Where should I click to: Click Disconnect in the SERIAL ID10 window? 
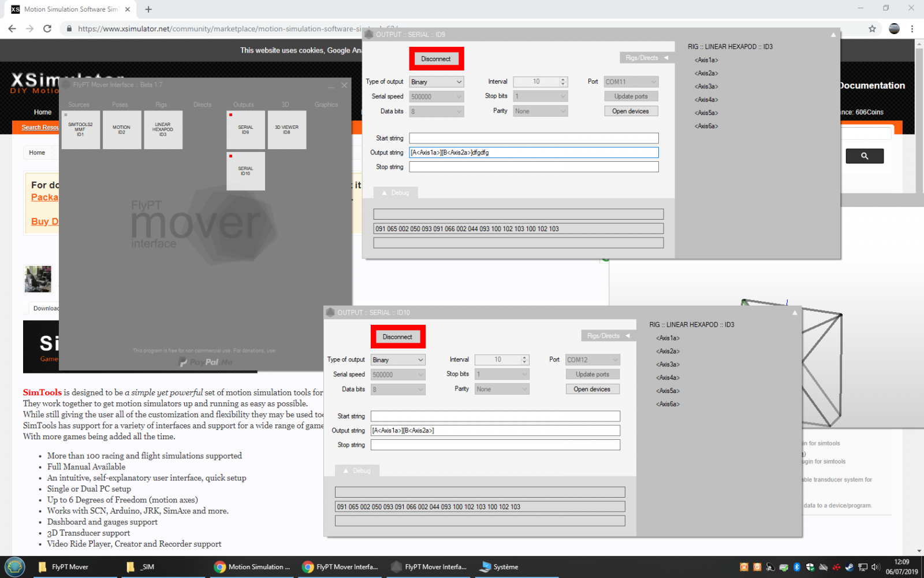coord(397,337)
